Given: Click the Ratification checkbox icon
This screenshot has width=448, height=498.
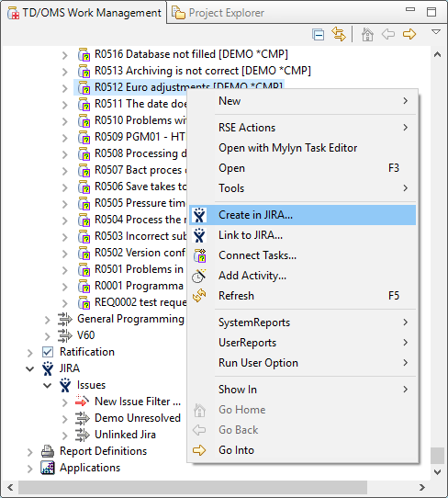Looking at the screenshot, I should 48,352.
